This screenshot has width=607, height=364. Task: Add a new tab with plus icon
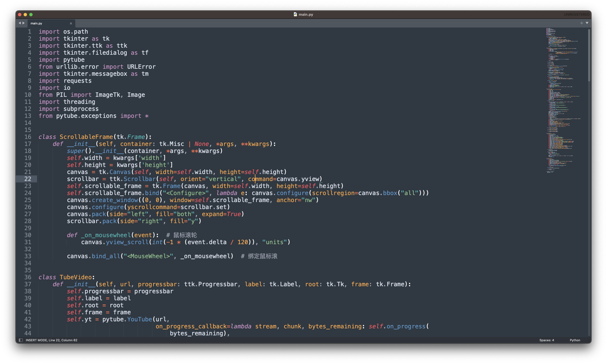pyautogui.click(x=581, y=23)
